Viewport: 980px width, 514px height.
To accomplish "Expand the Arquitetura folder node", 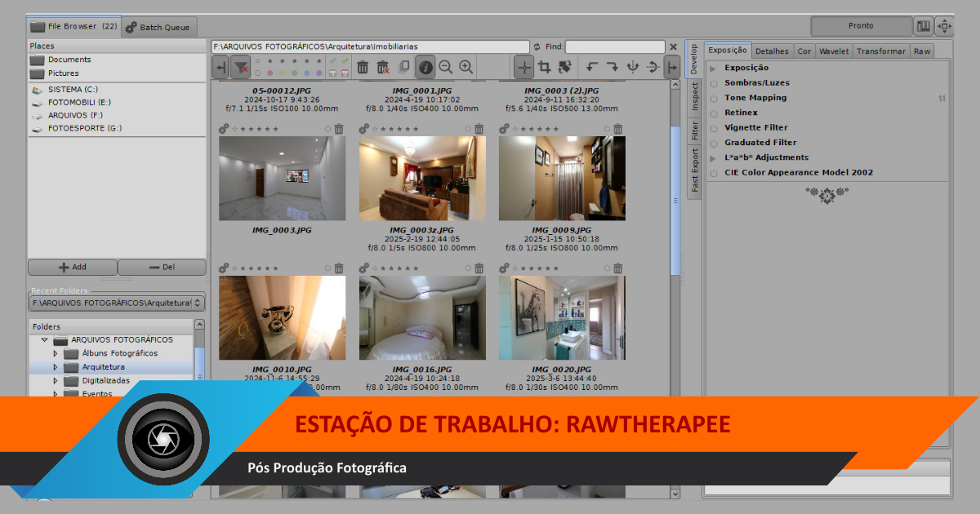I will 56,367.
